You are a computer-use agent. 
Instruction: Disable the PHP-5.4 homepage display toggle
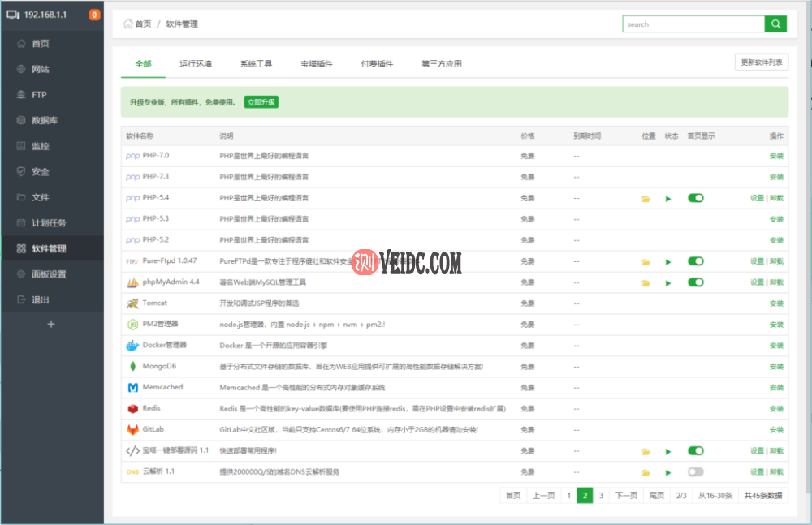click(x=695, y=197)
